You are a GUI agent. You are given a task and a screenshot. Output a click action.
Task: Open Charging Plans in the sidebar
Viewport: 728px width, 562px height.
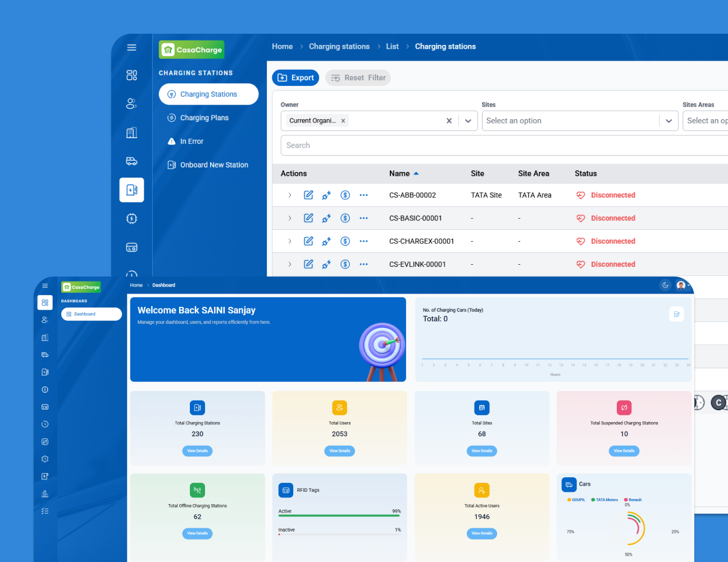point(204,118)
